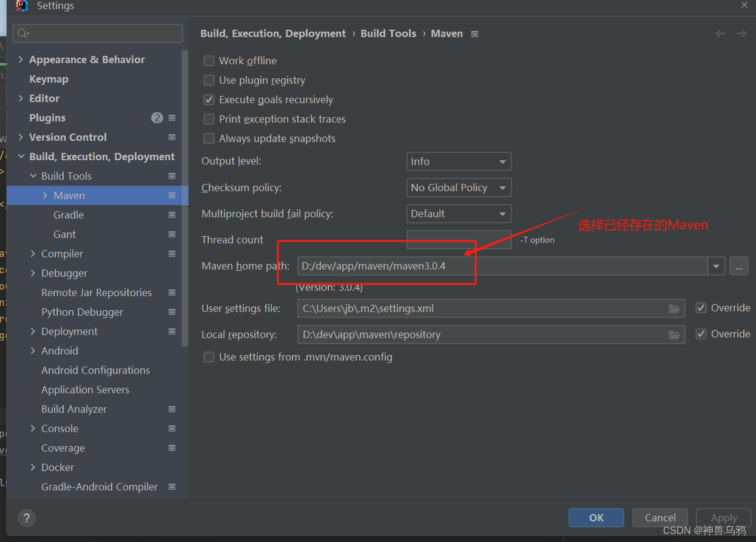Screen dimensions: 756x542
Task: Expand the Docker node
Action: click(33, 467)
